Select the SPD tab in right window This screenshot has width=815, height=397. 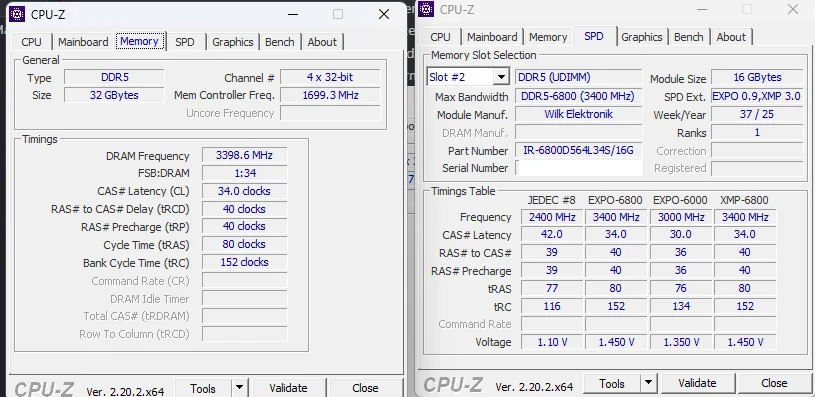click(594, 36)
